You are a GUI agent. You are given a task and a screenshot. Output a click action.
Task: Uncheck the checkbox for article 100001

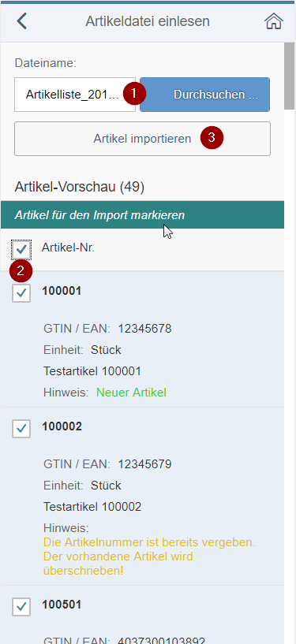pos(21,293)
